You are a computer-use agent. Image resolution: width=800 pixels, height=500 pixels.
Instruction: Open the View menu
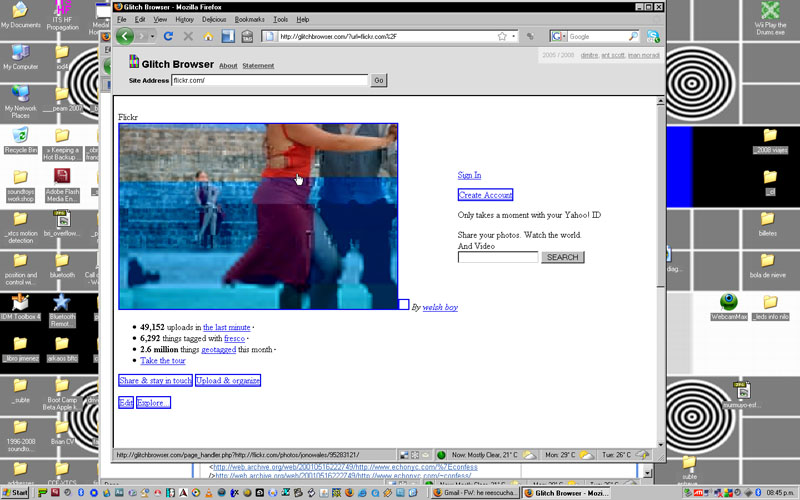(160, 19)
